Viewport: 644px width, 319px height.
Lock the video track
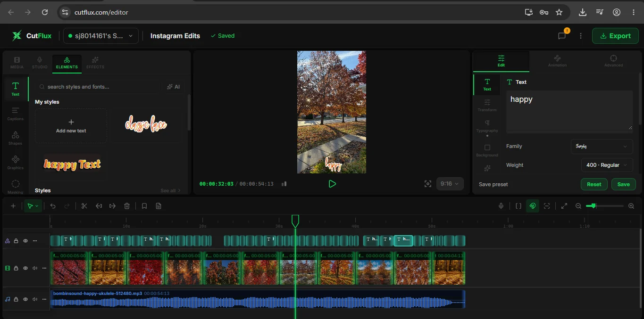(16, 268)
